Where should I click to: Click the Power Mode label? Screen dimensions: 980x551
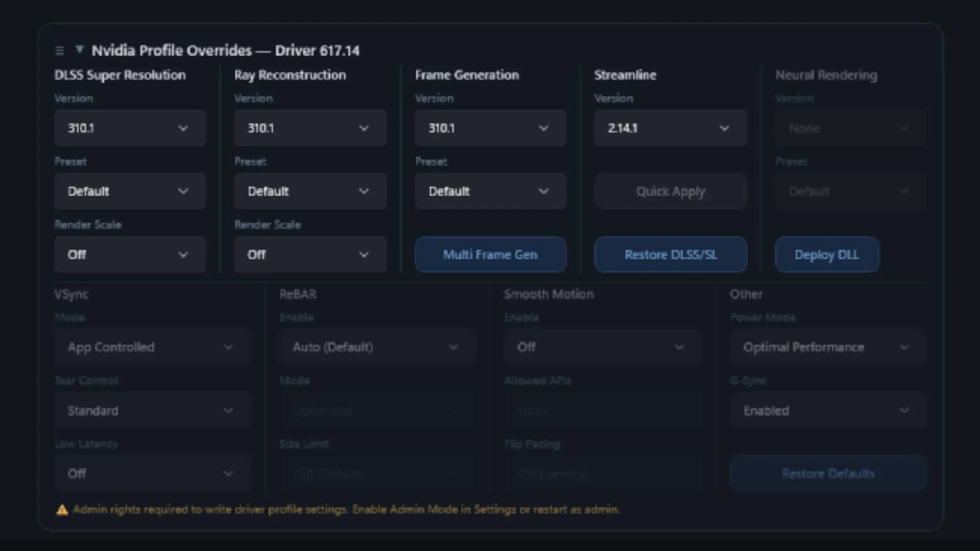pyautogui.click(x=763, y=317)
